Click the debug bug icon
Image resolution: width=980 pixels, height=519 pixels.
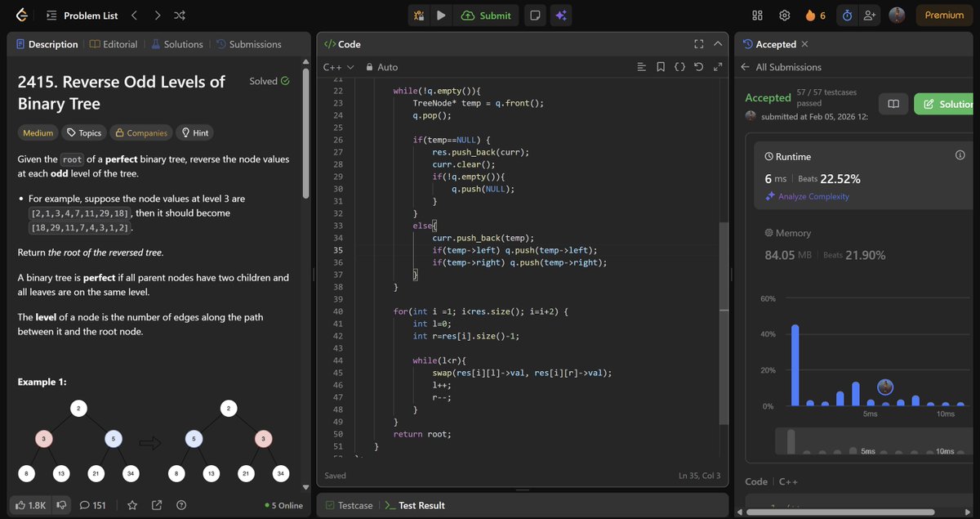click(419, 15)
